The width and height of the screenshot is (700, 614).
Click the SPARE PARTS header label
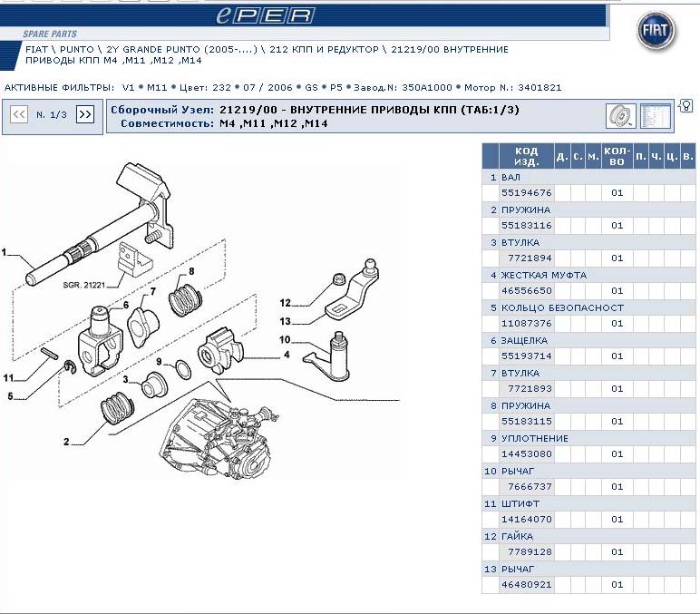(x=50, y=34)
